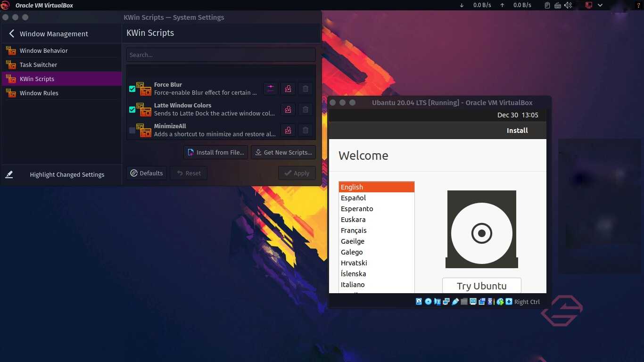Click the Oracle VM VirtualBox app menu
Screen dimensions: 644x362
(x=44, y=5)
